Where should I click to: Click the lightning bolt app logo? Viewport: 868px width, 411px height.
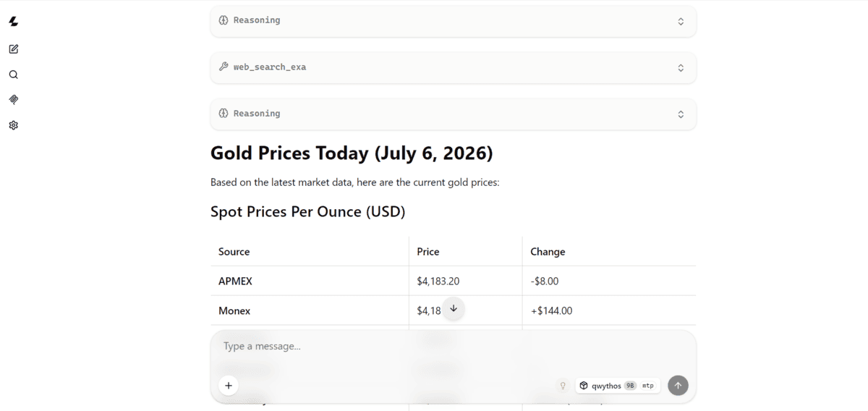tap(14, 22)
